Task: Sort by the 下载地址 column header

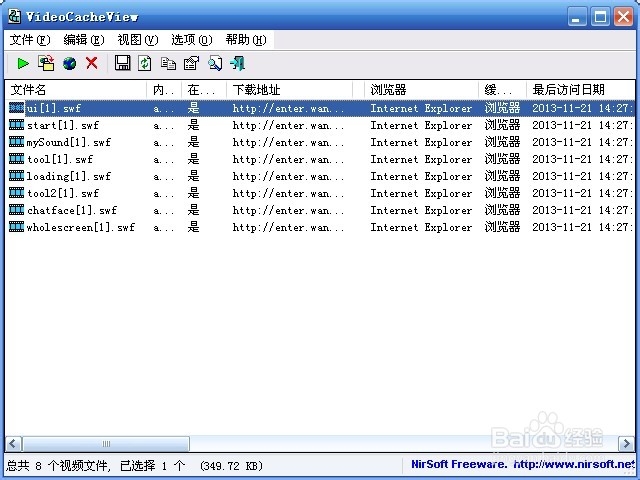Action: (x=290, y=89)
